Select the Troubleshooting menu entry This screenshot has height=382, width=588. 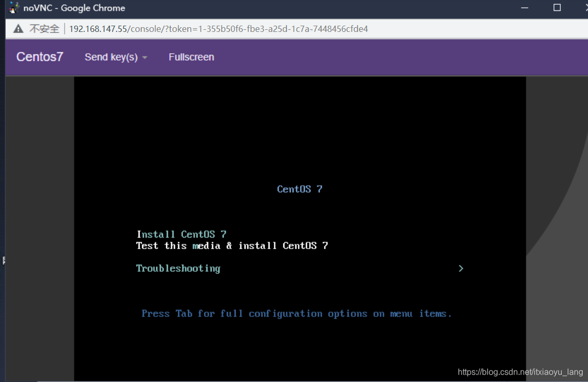tap(178, 268)
